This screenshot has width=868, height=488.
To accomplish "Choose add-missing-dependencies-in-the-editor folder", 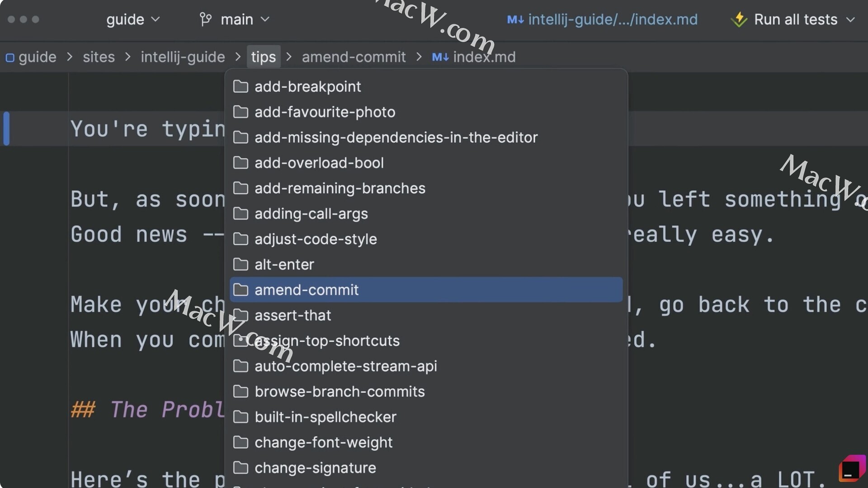I will point(426,137).
